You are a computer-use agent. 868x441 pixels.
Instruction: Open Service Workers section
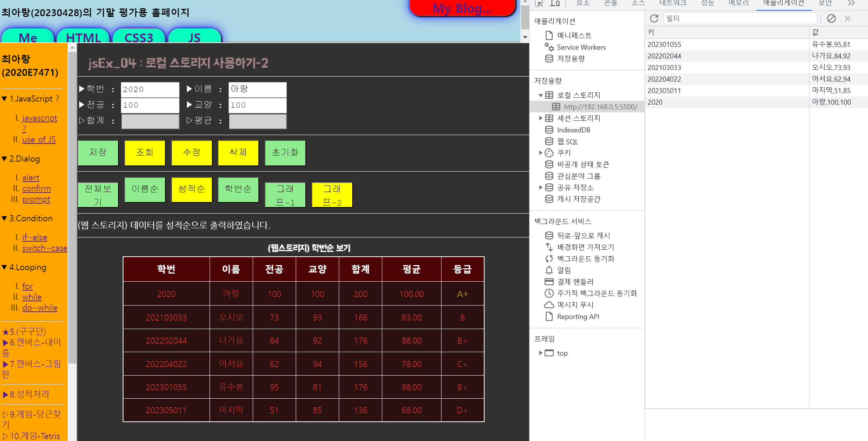coord(581,47)
